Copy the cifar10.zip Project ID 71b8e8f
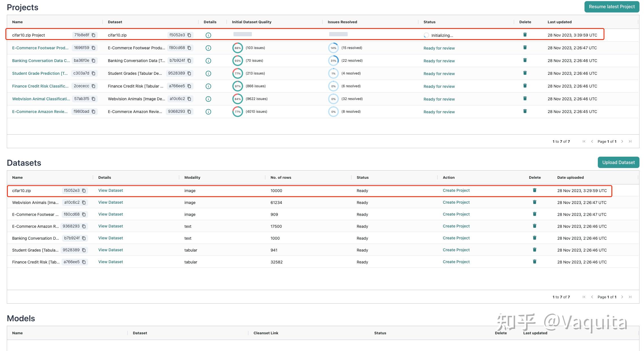 coord(93,35)
